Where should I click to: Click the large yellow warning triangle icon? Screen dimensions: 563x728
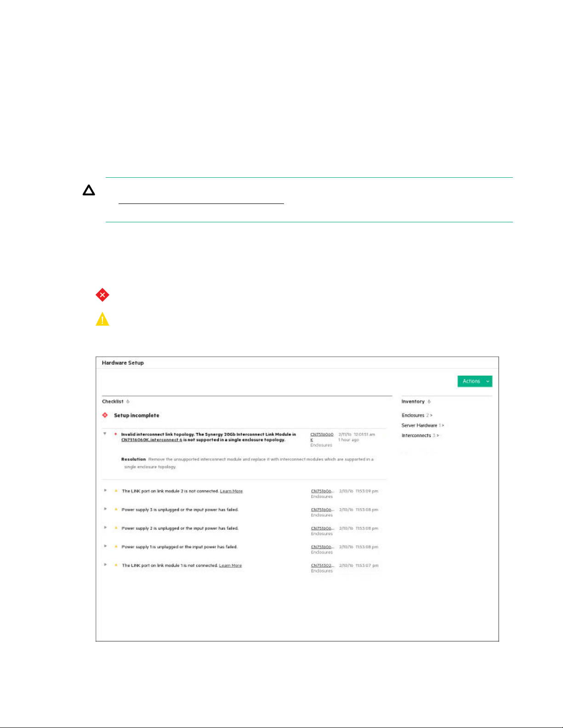click(x=102, y=319)
